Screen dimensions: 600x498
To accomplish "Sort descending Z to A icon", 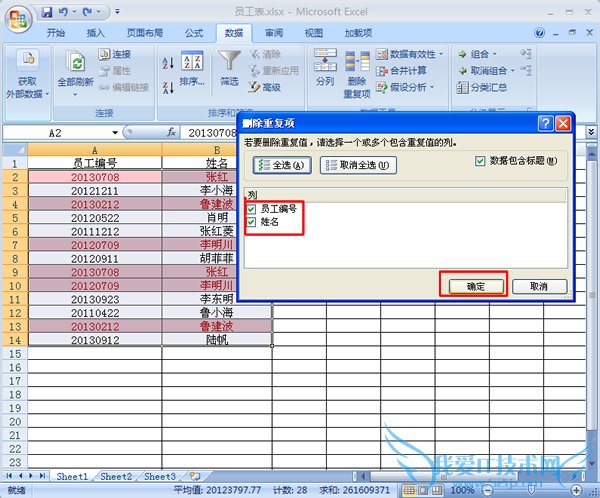I will pos(168,87).
